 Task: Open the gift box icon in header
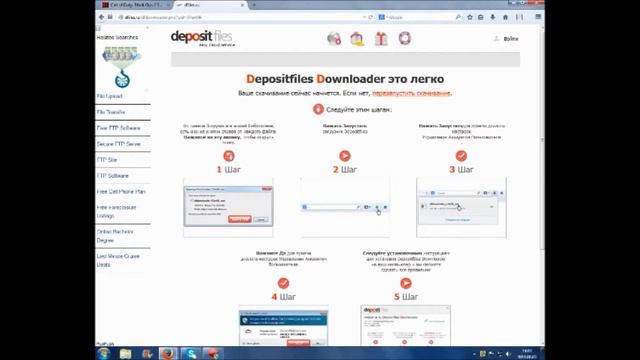(381, 39)
